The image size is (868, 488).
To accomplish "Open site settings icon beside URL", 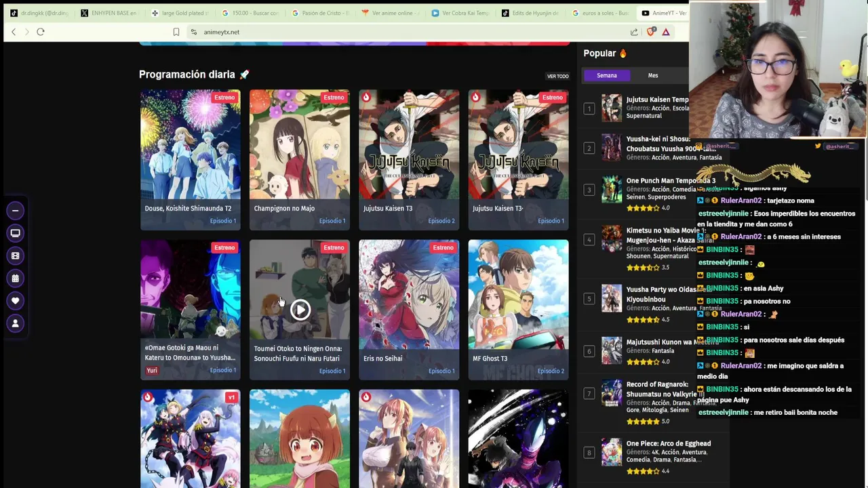I will (194, 32).
